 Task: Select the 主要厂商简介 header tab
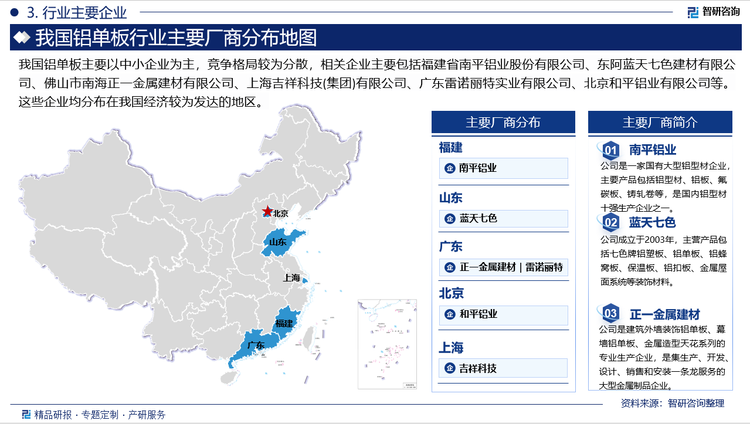point(660,123)
